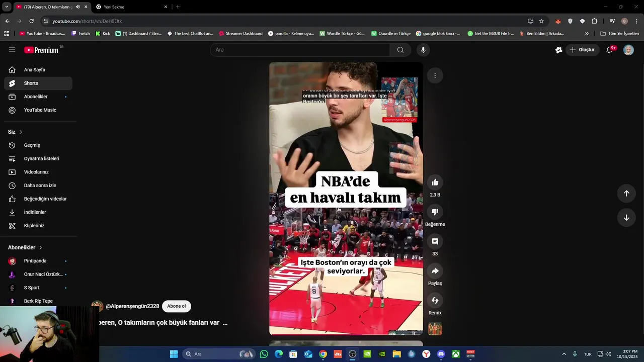Close the YouTube Shorts tab
Image resolution: width=644 pixels, height=362 pixels.
coord(86,7)
